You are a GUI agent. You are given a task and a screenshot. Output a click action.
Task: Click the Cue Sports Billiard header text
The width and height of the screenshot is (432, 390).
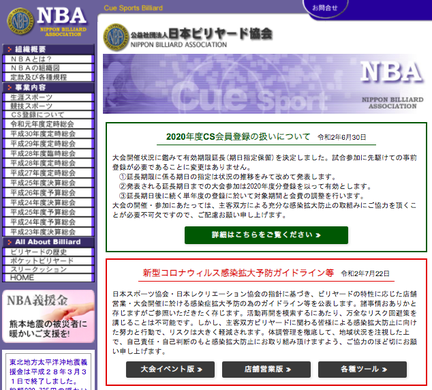click(x=133, y=8)
